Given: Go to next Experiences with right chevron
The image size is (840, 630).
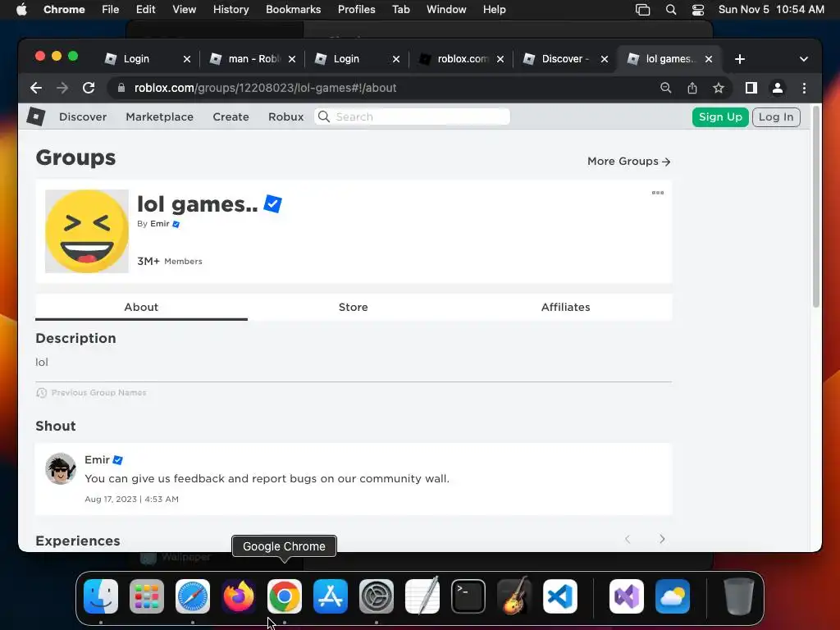Looking at the screenshot, I should pos(662,539).
